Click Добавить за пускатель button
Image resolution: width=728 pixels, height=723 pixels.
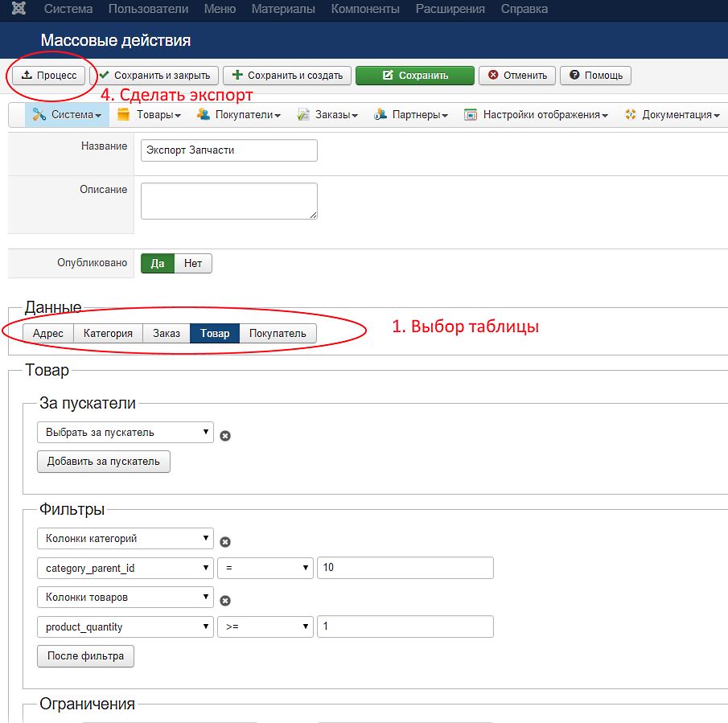[x=104, y=462]
